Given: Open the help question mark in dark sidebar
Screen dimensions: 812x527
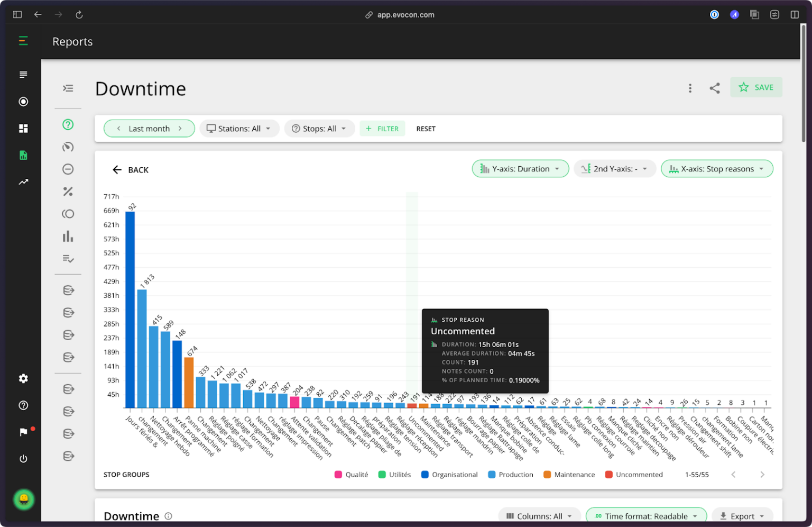Looking at the screenshot, I should click(23, 405).
